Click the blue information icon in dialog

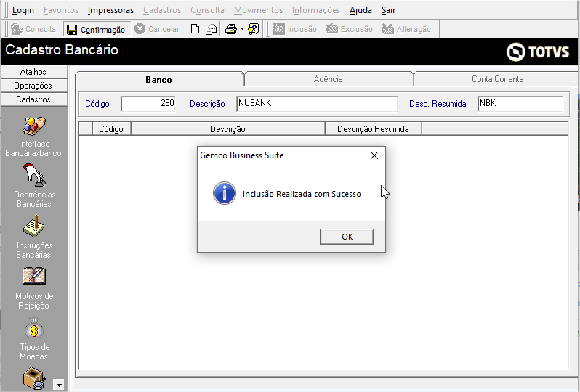coord(224,193)
